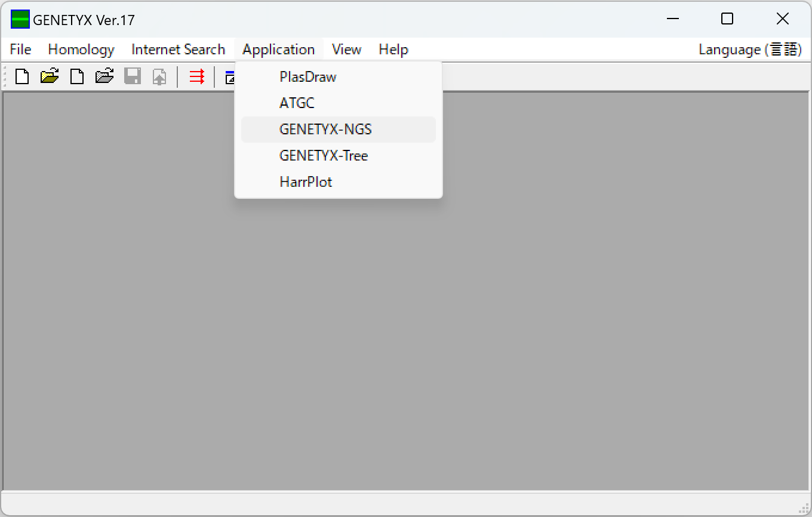Start GENETYX-Tree from the dropdown
This screenshot has width=812, height=517.
coord(339,156)
